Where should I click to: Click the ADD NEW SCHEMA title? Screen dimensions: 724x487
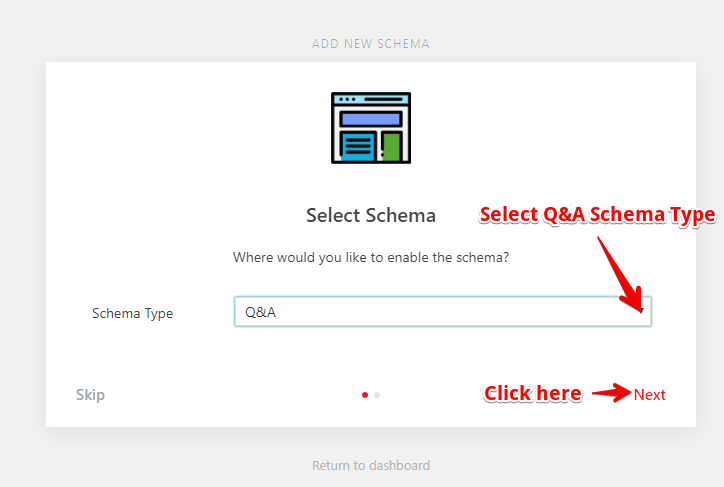pyautogui.click(x=371, y=44)
